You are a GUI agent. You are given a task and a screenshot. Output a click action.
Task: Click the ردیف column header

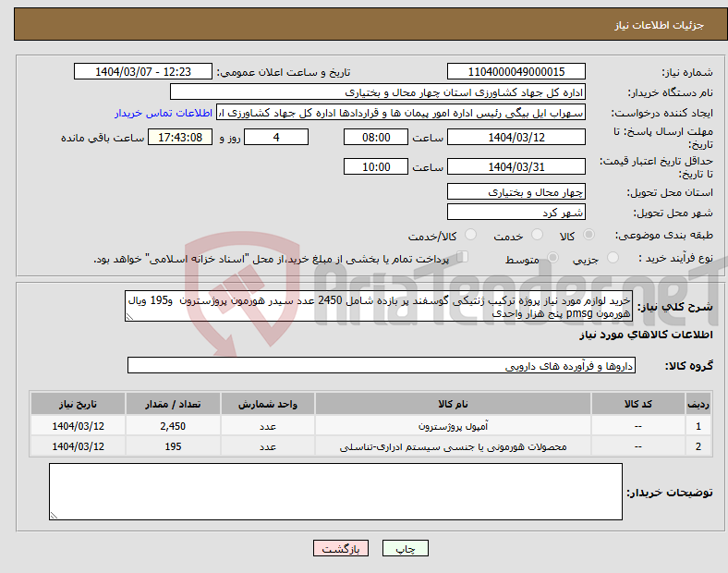(698, 404)
